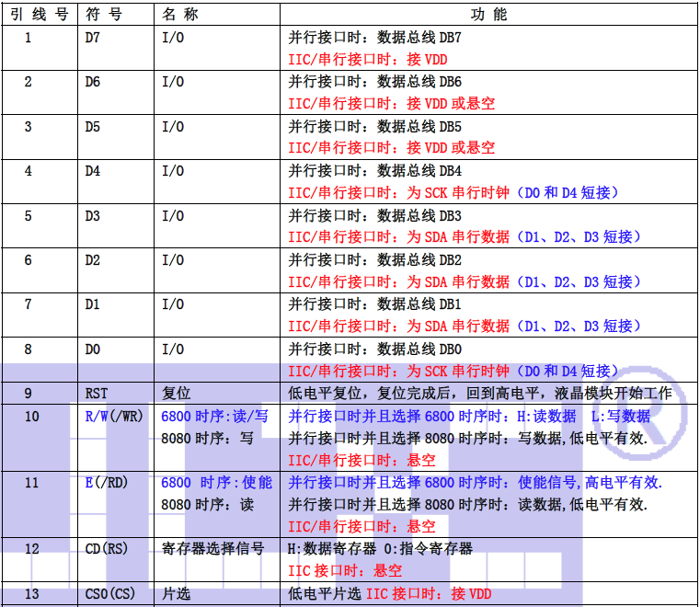This screenshot has width=700, height=607.
Task: Click pin number 13 cell
Action: click(32, 594)
